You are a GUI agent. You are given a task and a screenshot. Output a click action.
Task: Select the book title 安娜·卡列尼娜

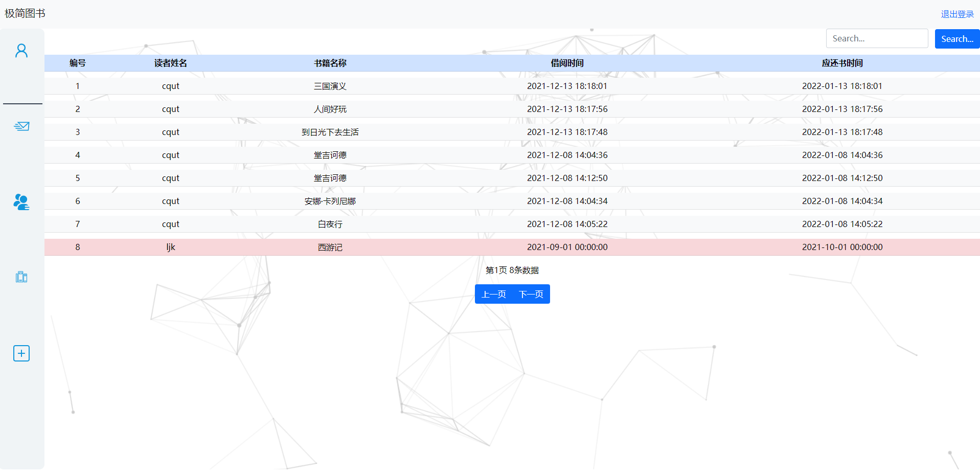(330, 201)
